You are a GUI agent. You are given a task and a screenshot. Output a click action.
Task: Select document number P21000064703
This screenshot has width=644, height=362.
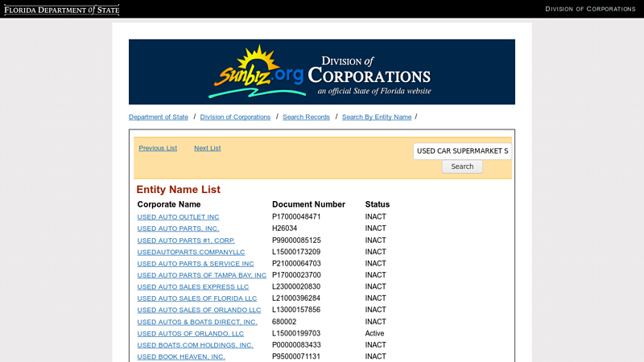pyautogui.click(x=296, y=264)
